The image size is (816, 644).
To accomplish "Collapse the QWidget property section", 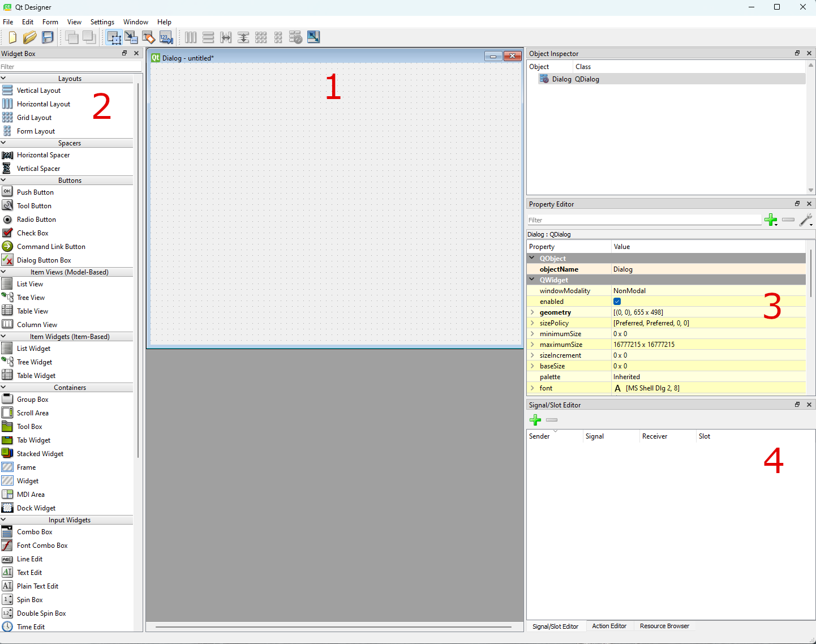I will [x=532, y=280].
